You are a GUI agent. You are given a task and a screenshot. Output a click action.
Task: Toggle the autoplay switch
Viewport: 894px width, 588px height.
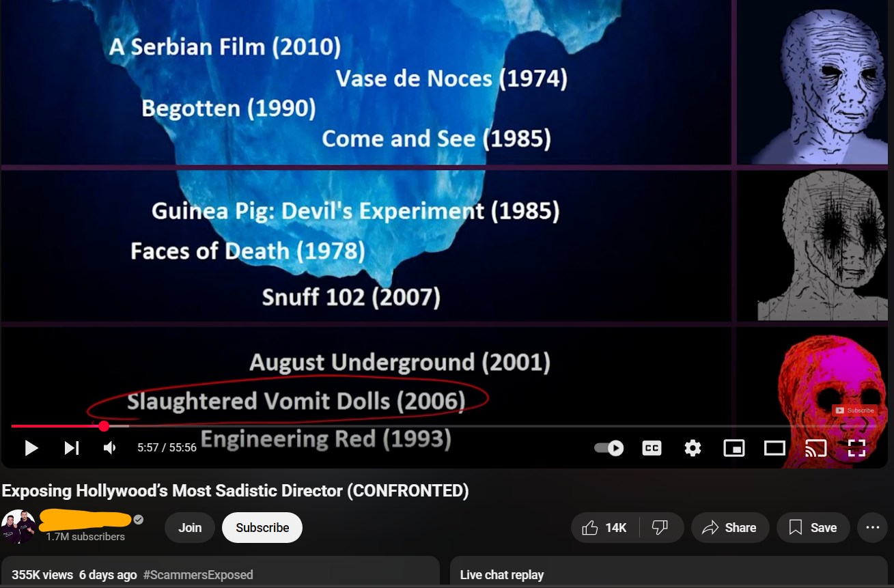(609, 448)
